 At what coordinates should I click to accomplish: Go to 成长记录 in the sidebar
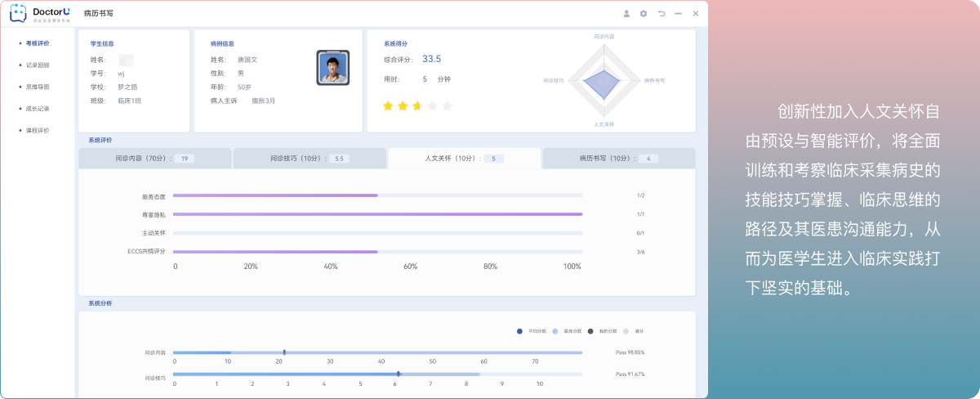pos(38,109)
